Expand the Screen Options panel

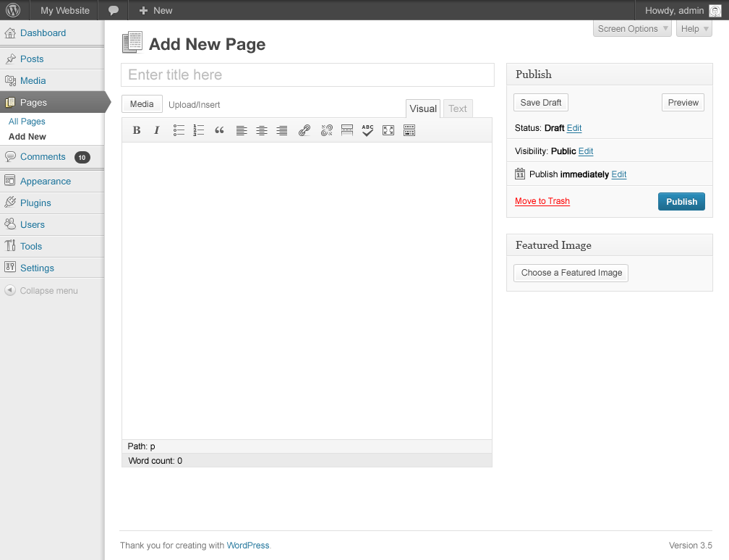click(633, 29)
